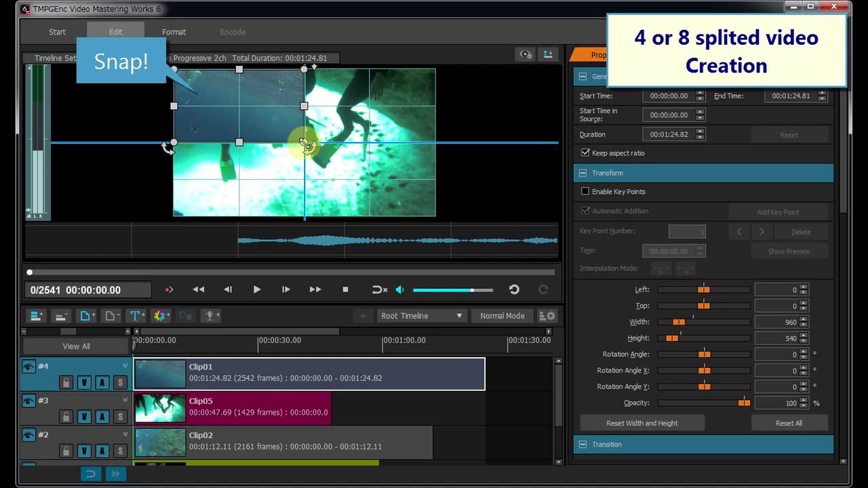Click the eye preview display icon above the preview
The height and width of the screenshot is (488, 868).
coord(525,54)
